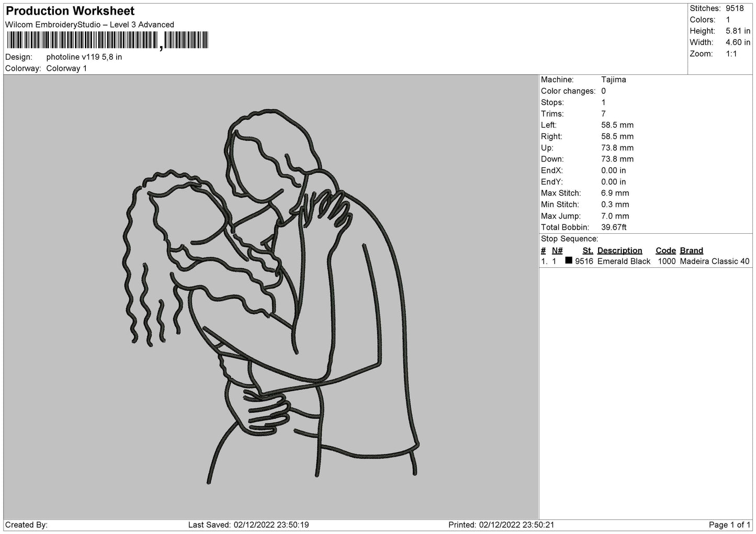This screenshot has width=756, height=534.
Task: Click the Description column header
Action: coord(619,251)
